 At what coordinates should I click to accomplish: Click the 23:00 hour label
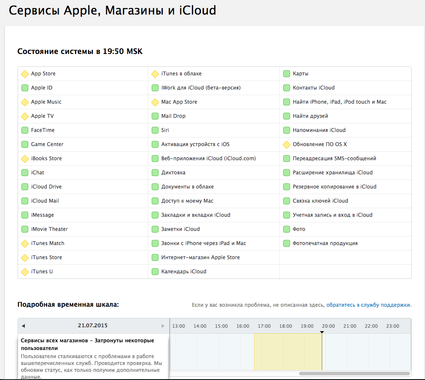tap(393, 326)
